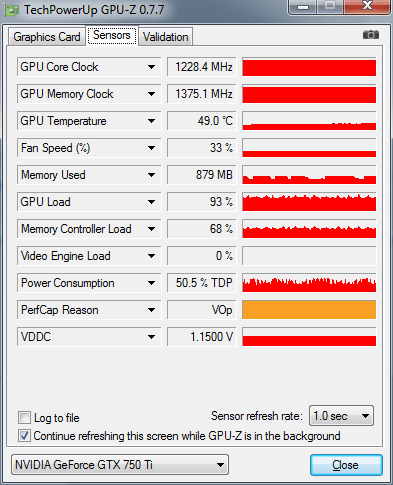Open the GPU Temperature dropdown arrow
This screenshot has width=393, height=485.
tap(151, 121)
